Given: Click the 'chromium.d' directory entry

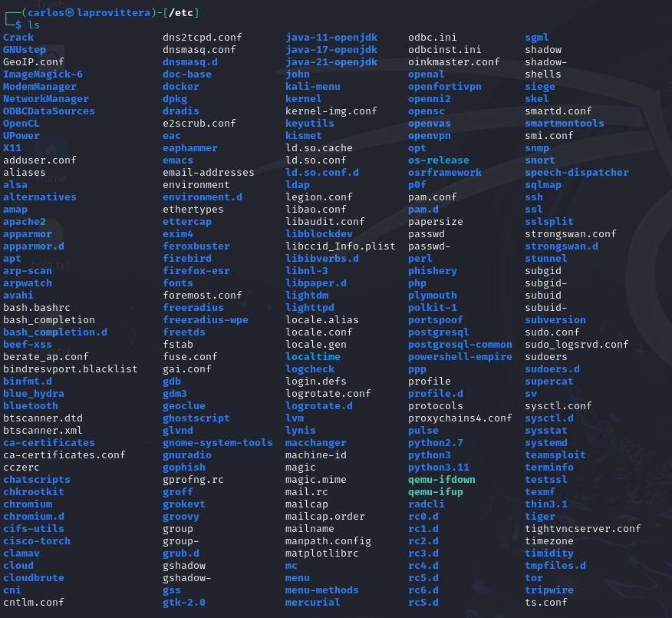Looking at the screenshot, I should [x=34, y=517].
